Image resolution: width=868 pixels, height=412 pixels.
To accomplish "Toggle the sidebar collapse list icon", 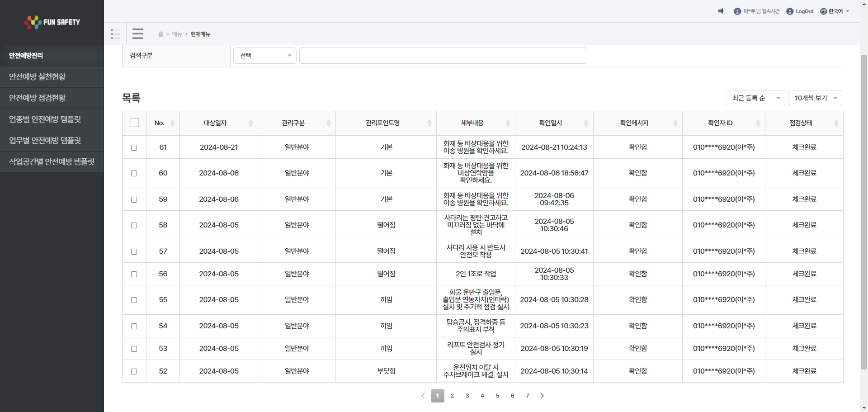I will coord(115,34).
